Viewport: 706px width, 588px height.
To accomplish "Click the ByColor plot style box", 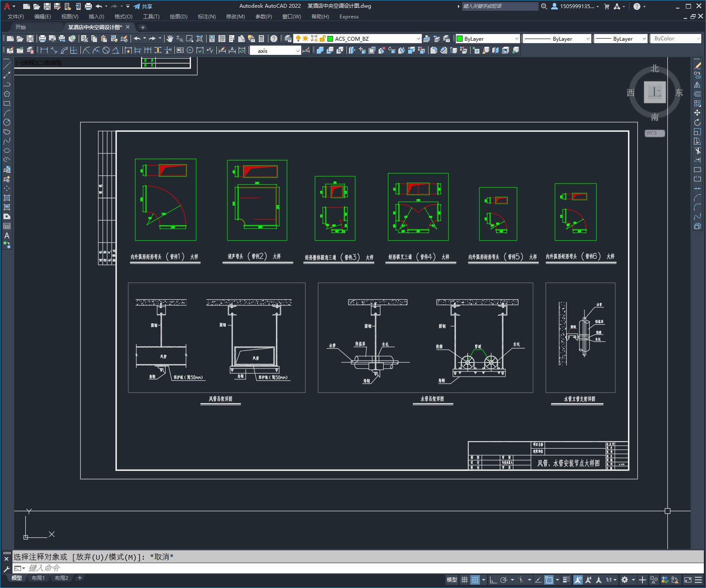I will point(675,39).
